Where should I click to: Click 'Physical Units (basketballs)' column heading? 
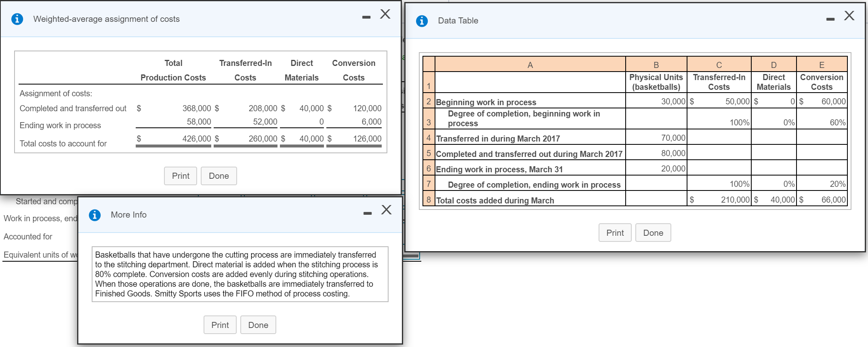656,82
